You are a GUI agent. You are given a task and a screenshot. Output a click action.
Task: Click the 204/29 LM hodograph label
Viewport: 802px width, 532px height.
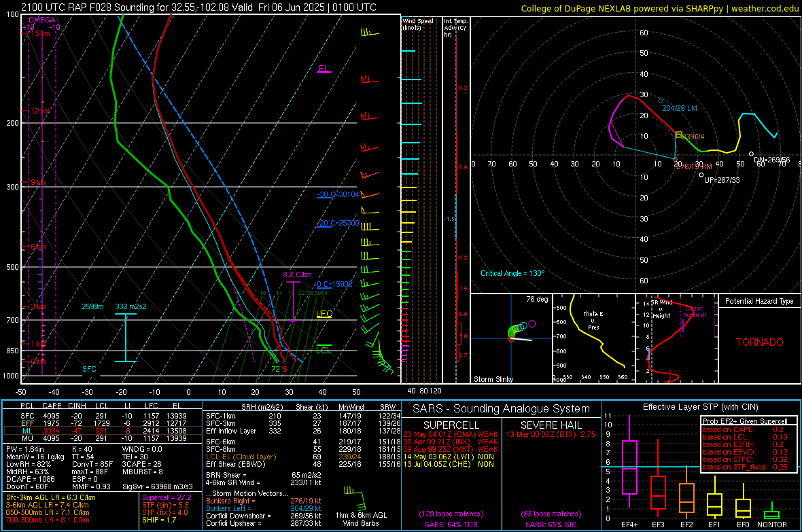[679, 108]
